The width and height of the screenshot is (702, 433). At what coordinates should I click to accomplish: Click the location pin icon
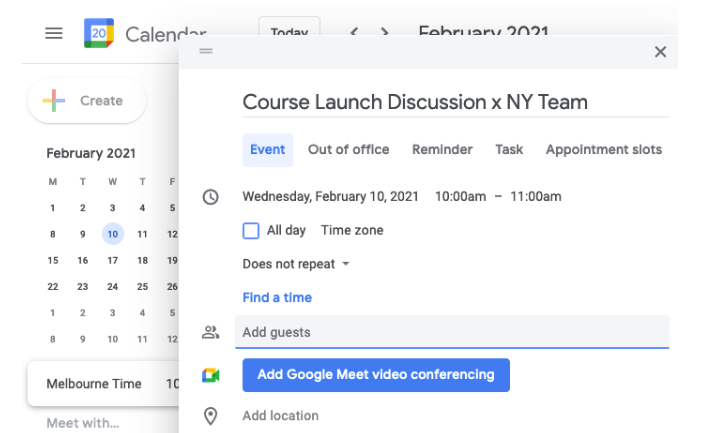point(210,416)
